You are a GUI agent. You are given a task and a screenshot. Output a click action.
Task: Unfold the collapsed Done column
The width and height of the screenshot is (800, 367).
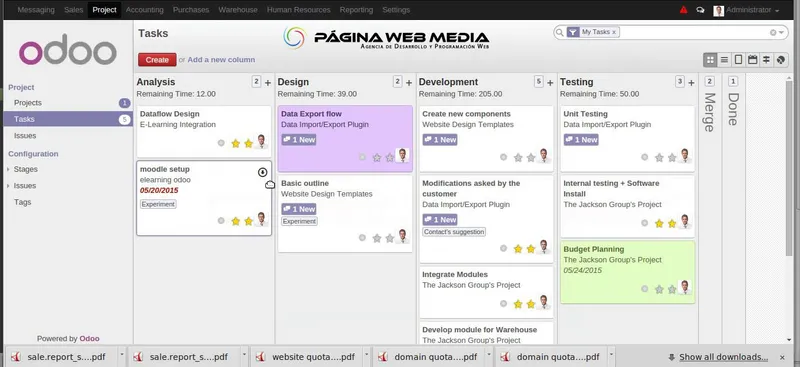click(x=733, y=109)
